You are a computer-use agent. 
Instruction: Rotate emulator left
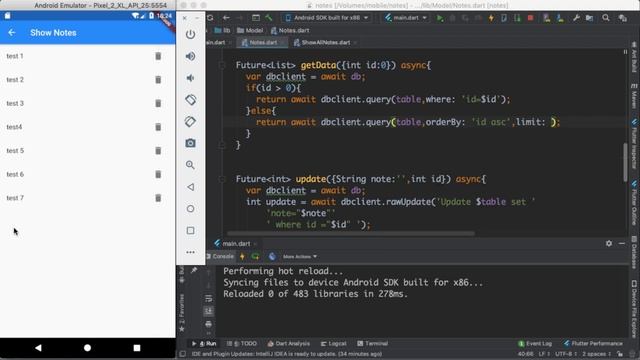pyautogui.click(x=190, y=100)
